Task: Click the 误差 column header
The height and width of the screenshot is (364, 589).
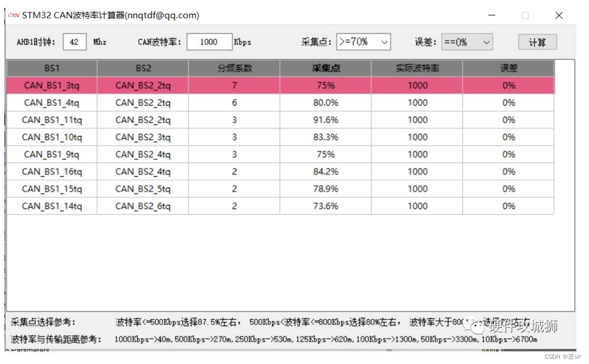Action: tap(508, 68)
